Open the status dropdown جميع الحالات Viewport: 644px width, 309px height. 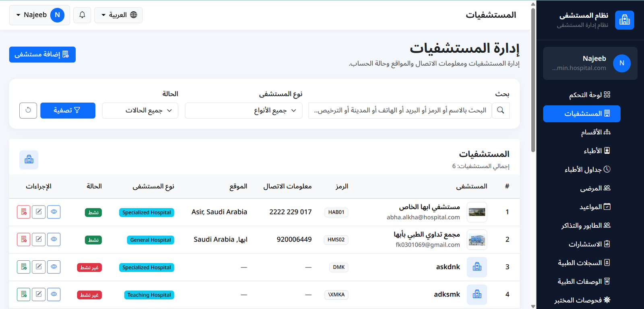coord(140,111)
